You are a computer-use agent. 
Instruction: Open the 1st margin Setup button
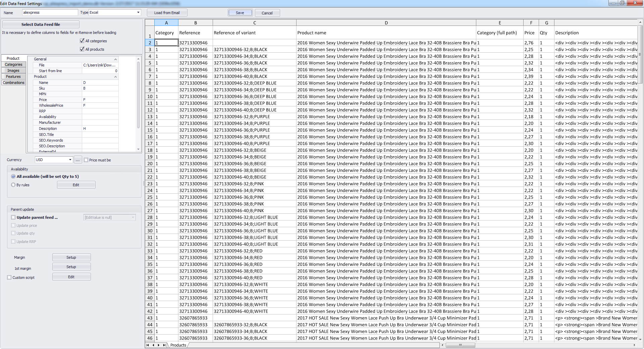(x=71, y=267)
